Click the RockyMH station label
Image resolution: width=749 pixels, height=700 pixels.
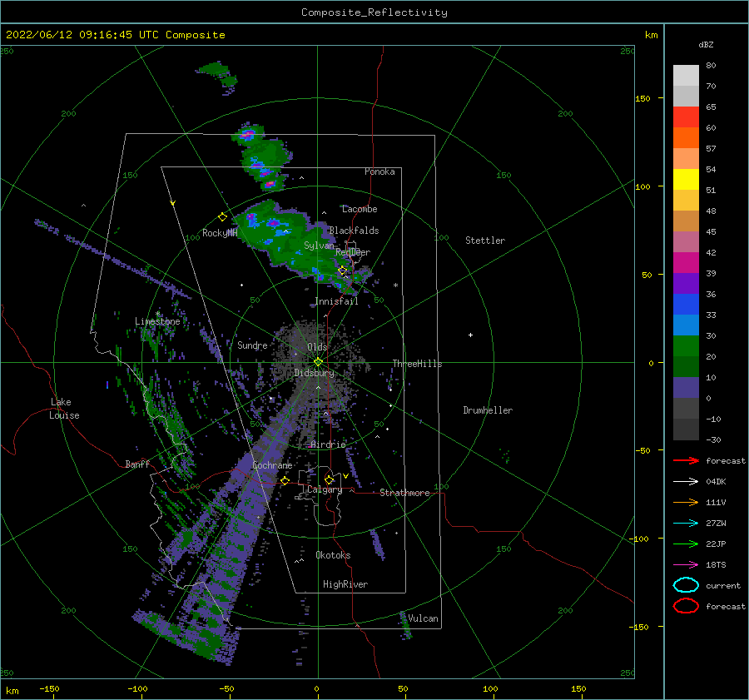pyautogui.click(x=220, y=233)
